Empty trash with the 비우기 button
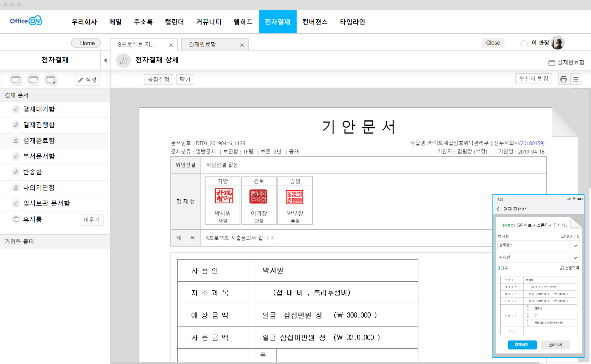 click(x=91, y=220)
